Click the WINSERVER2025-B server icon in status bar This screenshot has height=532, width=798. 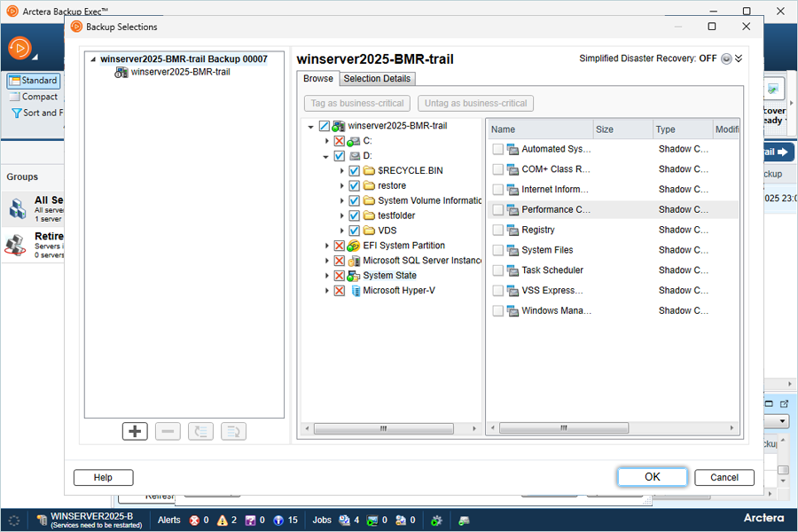pyautogui.click(x=42, y=520)
